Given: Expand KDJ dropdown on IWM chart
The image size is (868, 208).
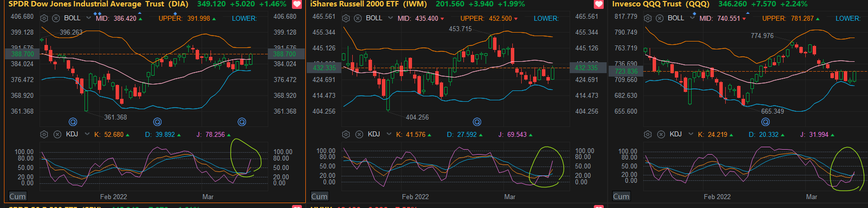Looking at the screenshot, I should click(389, 134).
